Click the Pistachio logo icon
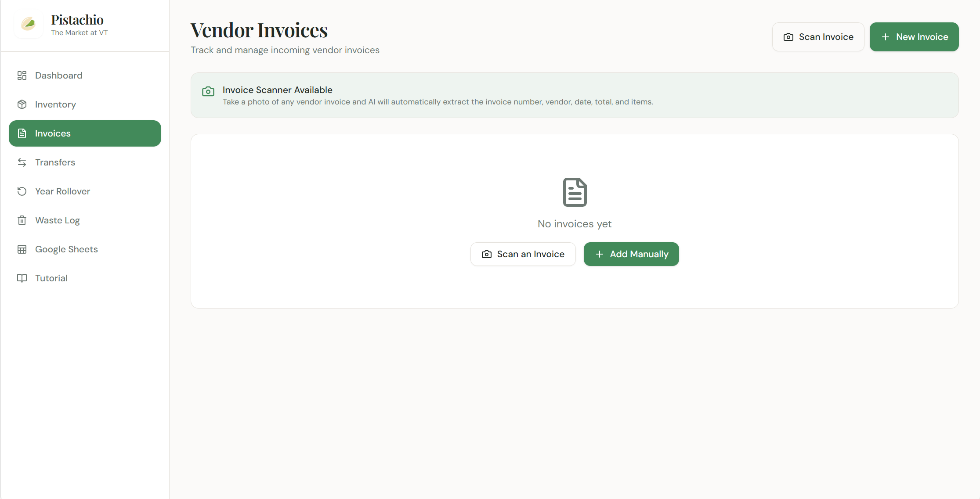This screenshot has height=499, width=980. [x=29, y=24]
